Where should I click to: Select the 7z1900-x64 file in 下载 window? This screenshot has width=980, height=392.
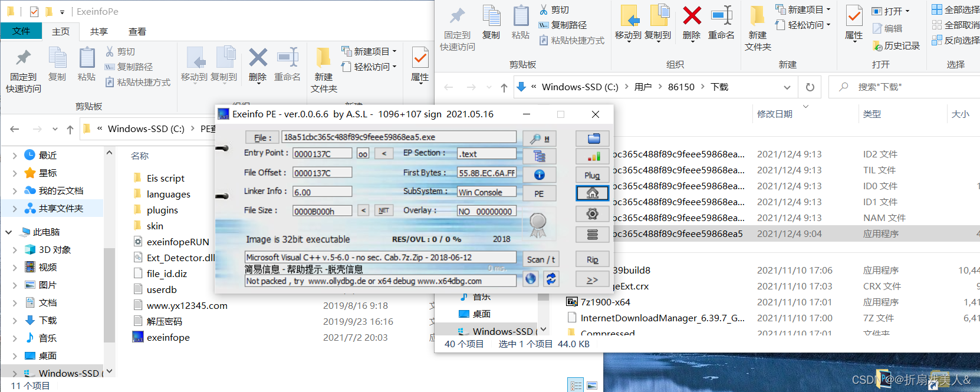click(x=605, y=302)
